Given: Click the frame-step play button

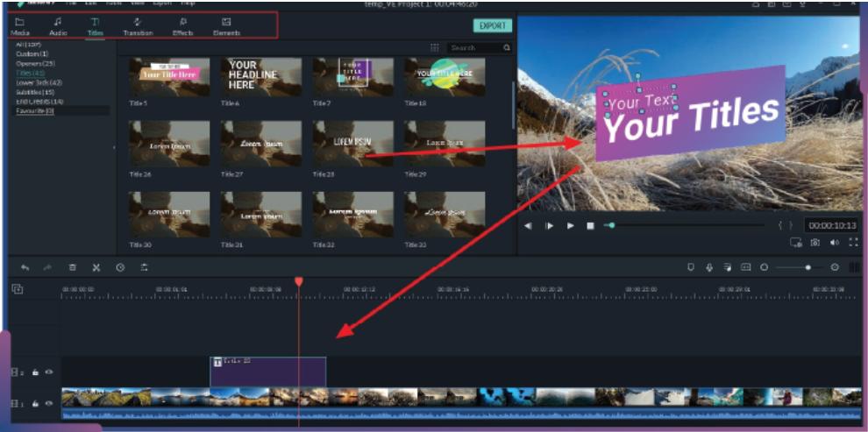Looking at the screenshot, I should [x=549, y=226].
